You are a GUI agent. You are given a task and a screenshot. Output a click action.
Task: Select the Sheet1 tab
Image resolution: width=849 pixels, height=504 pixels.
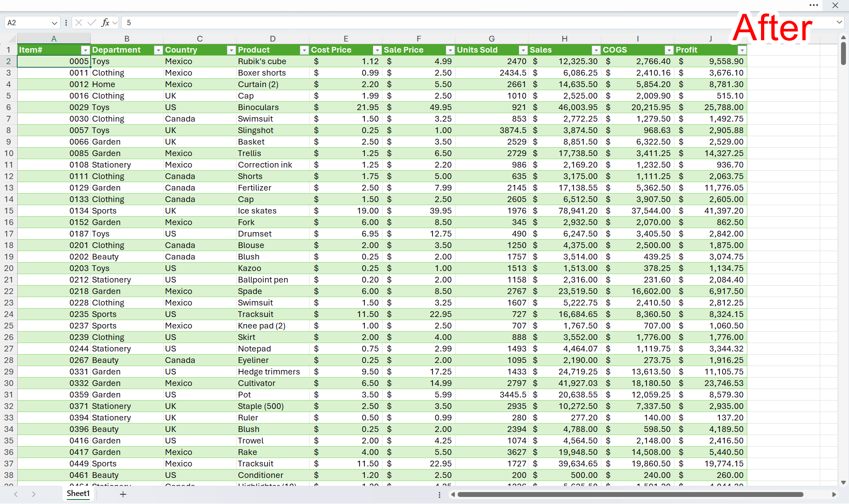78,494
